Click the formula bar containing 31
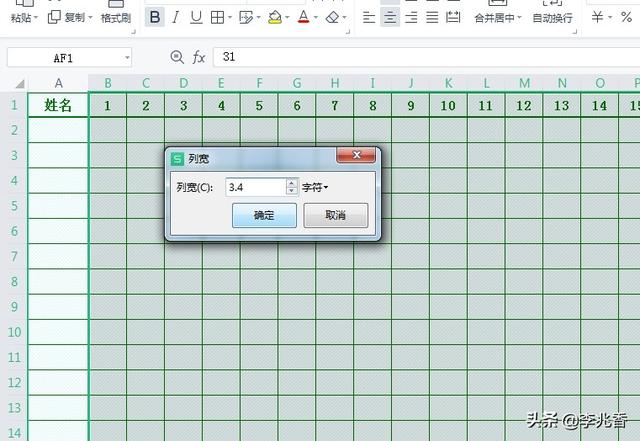640x441 pixels. (427, 57)
